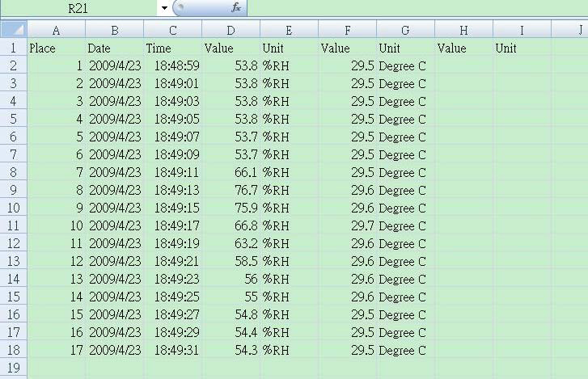Click %RH cell in row 2
The height and width of the screenshot is (379, 588).
tap(289, 66)
